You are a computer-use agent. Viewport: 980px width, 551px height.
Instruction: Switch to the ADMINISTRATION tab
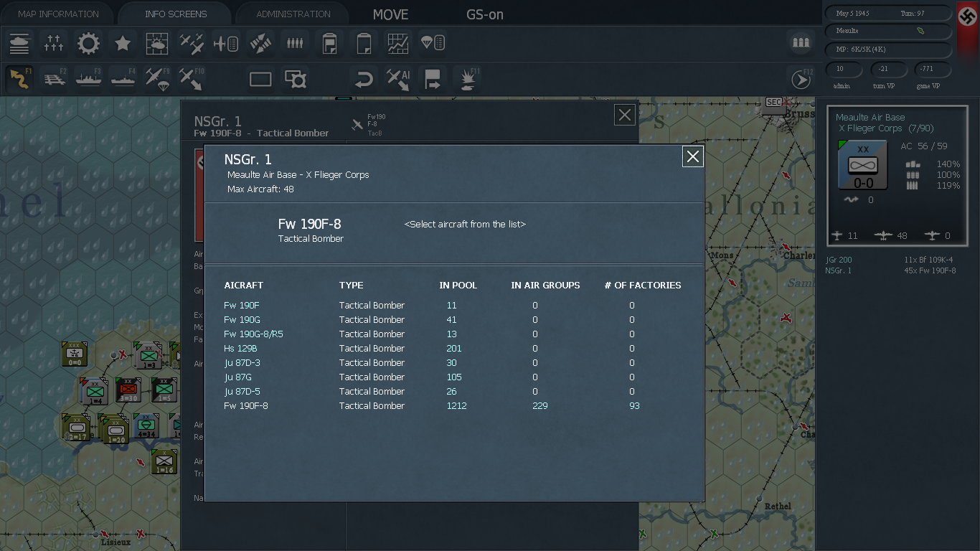point(293,14)
